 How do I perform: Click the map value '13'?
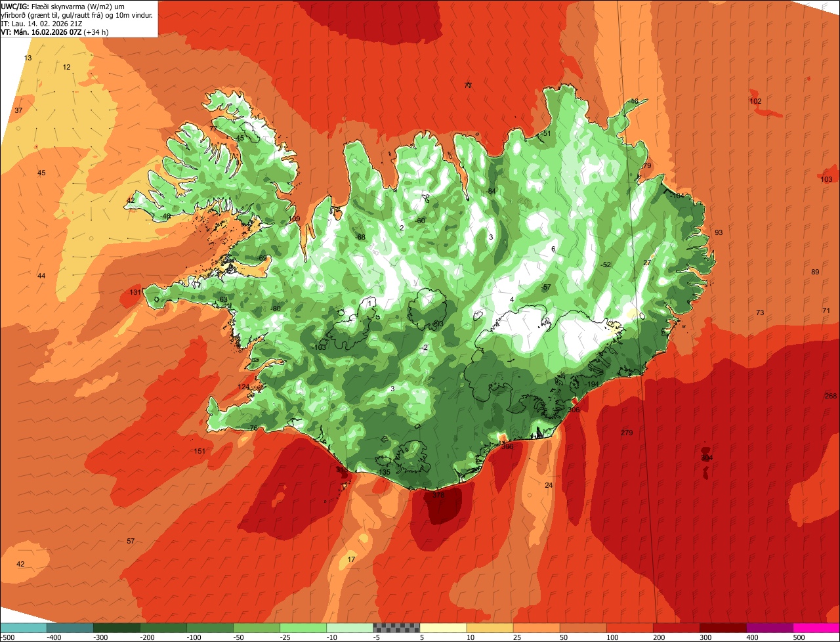(28, 58)
